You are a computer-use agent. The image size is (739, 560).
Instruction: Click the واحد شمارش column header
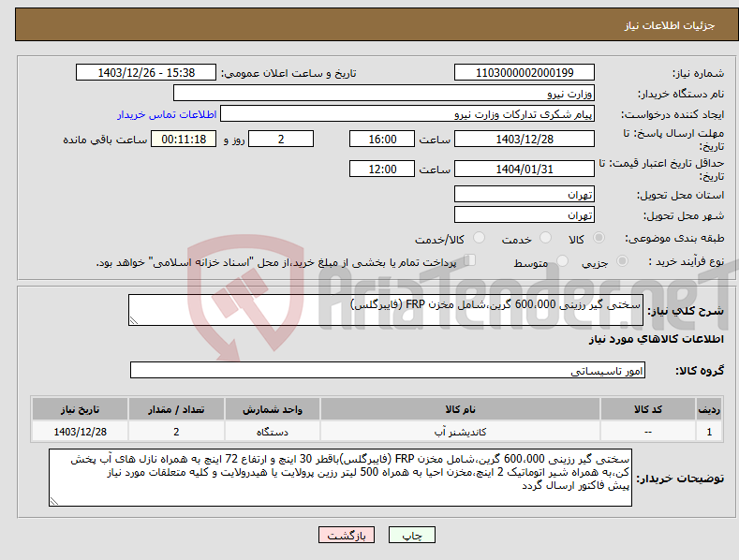click(273, 409)
